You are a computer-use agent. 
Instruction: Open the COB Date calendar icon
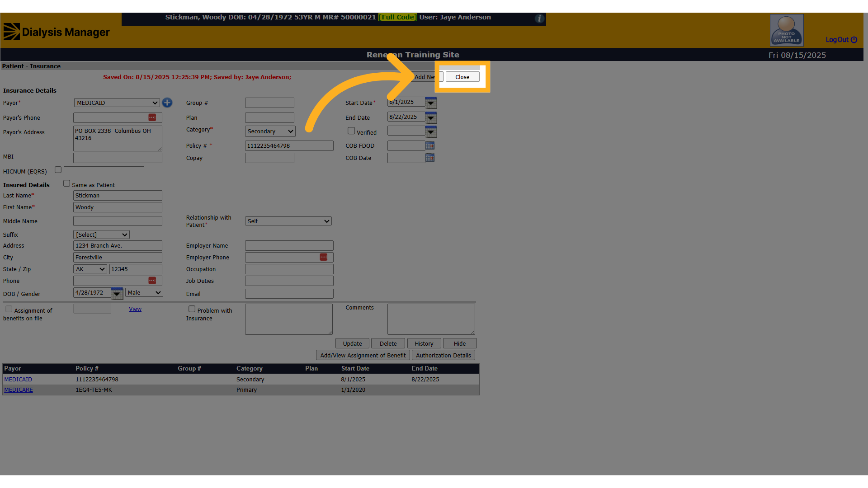[430, 158]
